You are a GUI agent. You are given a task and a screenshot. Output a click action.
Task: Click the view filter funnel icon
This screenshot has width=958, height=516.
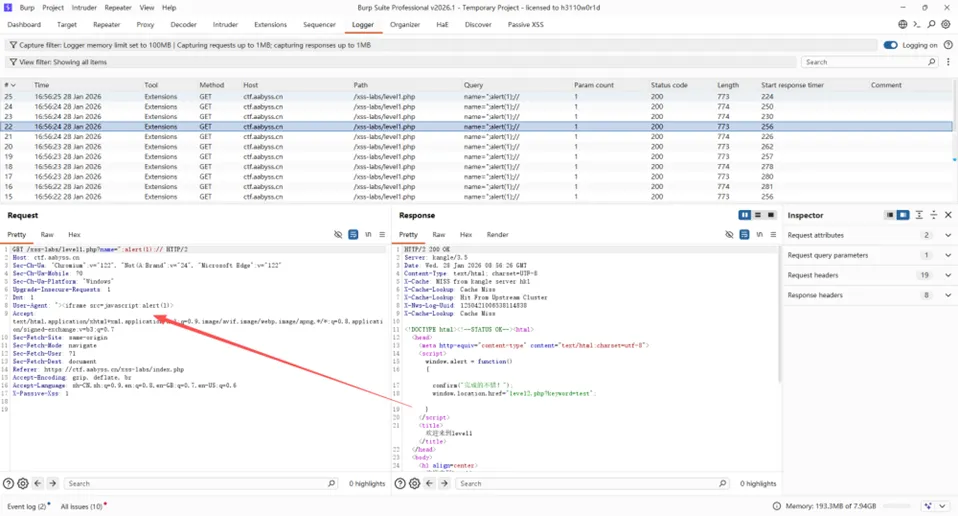pos(13,62)
